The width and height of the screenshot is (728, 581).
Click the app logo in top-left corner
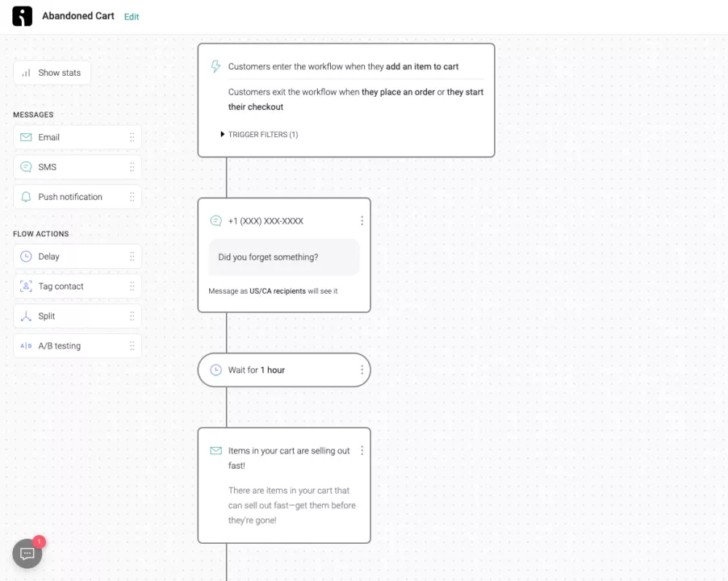point(23,16)
